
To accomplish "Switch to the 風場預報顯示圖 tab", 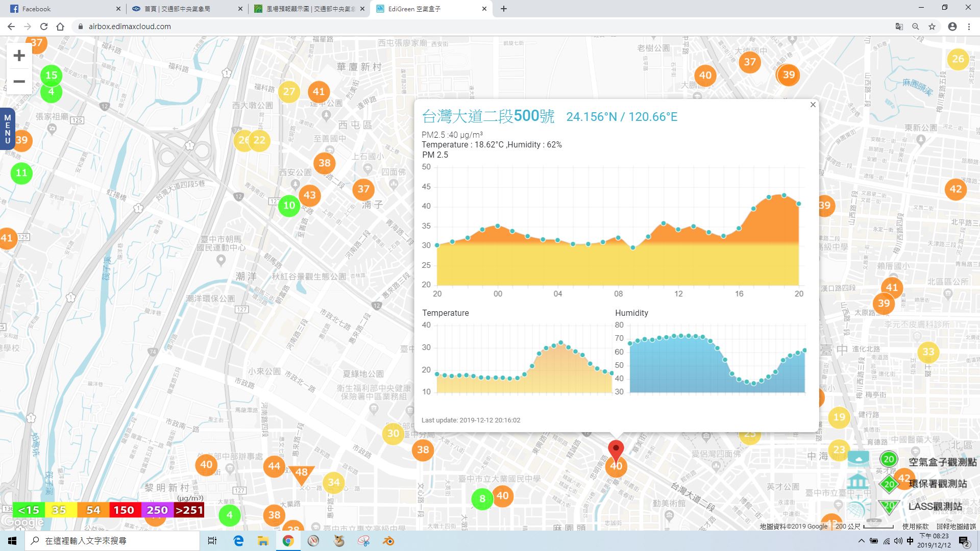I will point(309,9).
